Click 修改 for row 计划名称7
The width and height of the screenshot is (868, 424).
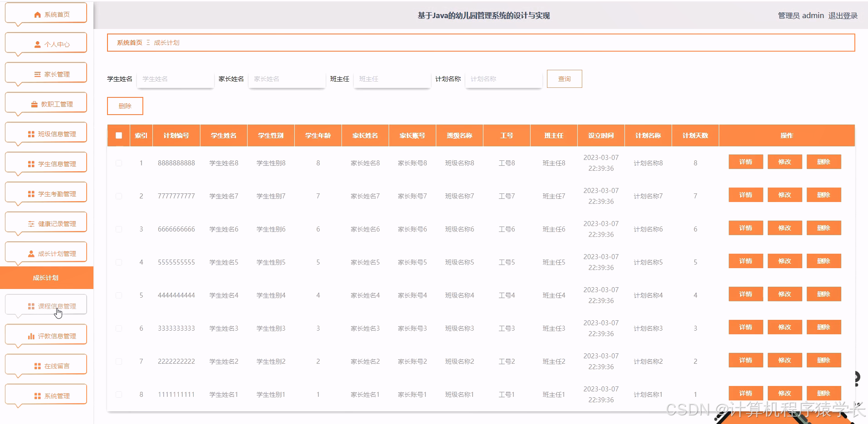point(785,195)
